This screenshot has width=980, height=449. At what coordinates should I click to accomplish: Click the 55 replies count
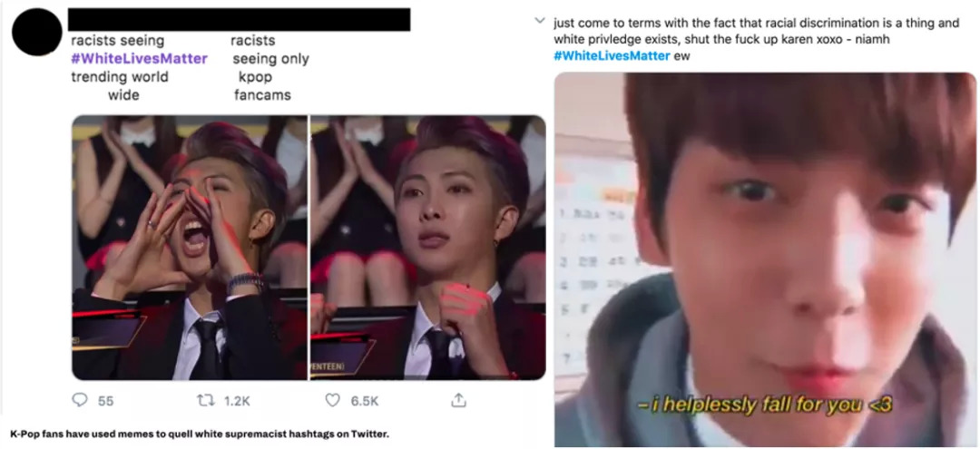point(105,402)
